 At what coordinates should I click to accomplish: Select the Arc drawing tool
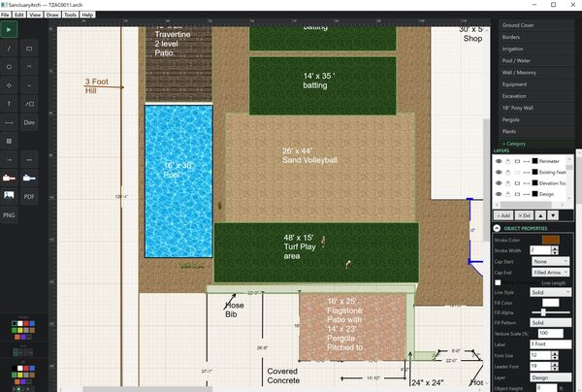pyautogui.click(x=29, y=67)
